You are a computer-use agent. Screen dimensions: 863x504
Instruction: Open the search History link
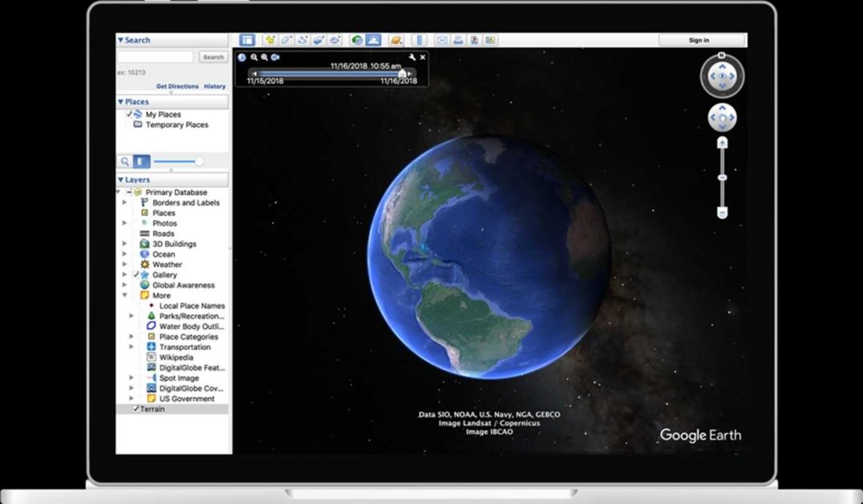215,86
